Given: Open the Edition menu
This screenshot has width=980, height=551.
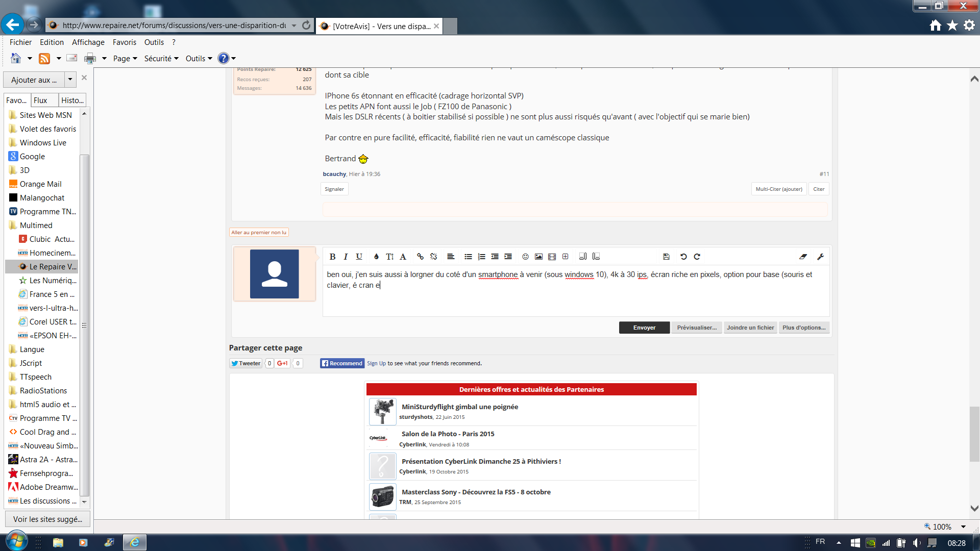Looking at the screenshot, I should (x=52, y=42).
